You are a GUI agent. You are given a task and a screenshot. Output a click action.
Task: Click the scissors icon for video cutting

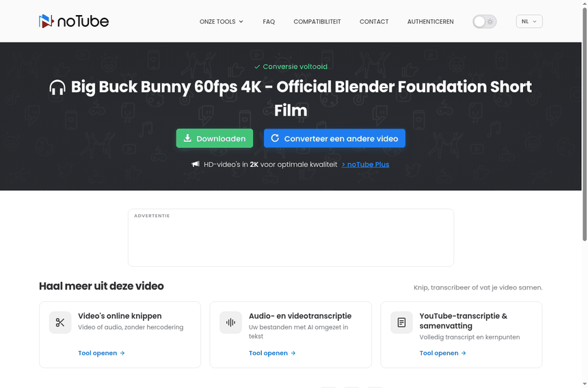(60, 322)
